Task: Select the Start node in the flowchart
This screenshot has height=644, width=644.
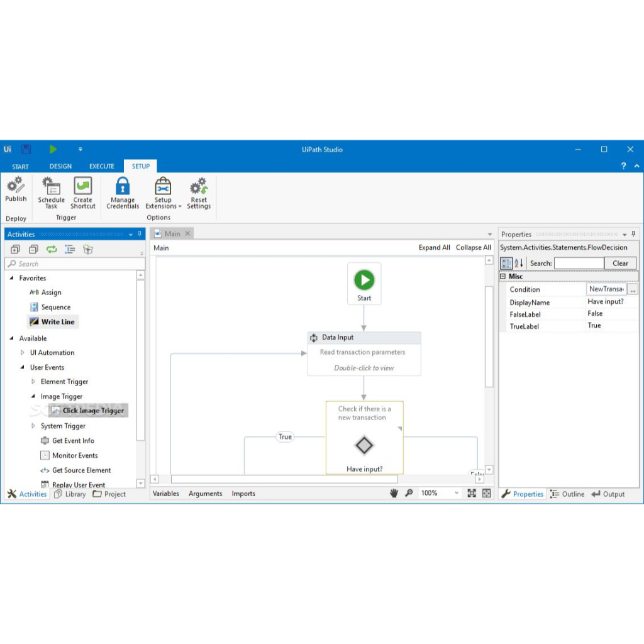Action: pyautogui.click(x=364, y=284)
